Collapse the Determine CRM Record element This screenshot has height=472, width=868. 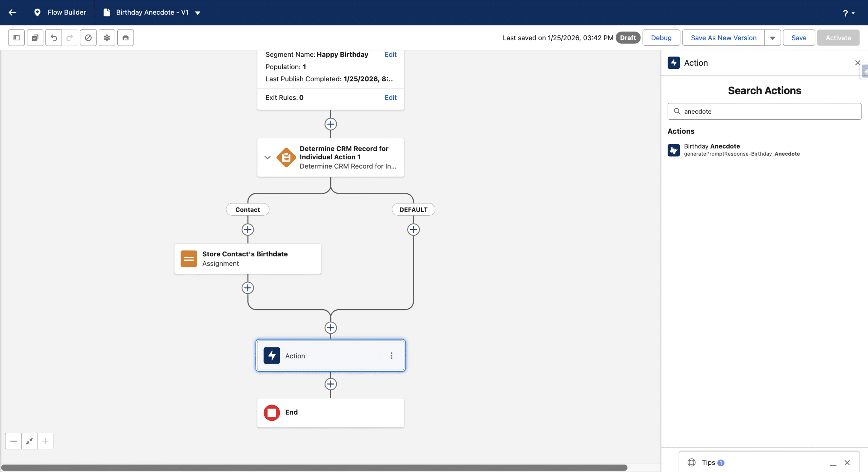(268, 157)
